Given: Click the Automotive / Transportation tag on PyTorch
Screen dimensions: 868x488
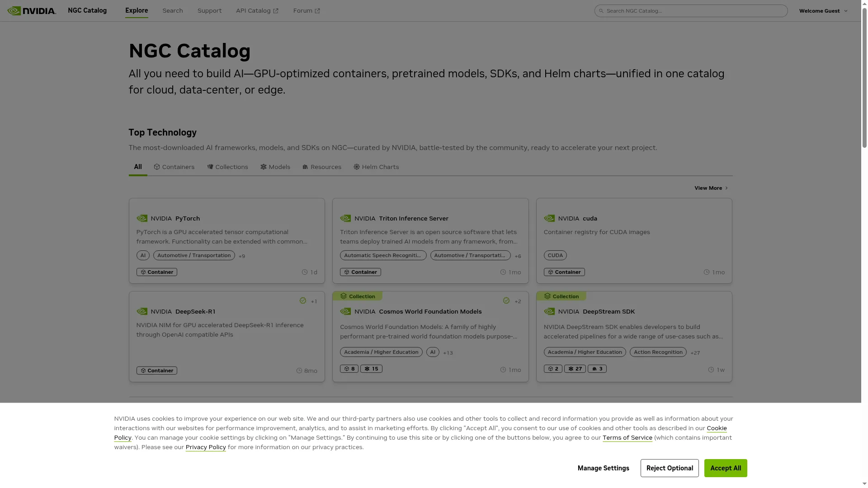Looking at the screenshot, I should (194, 256).
